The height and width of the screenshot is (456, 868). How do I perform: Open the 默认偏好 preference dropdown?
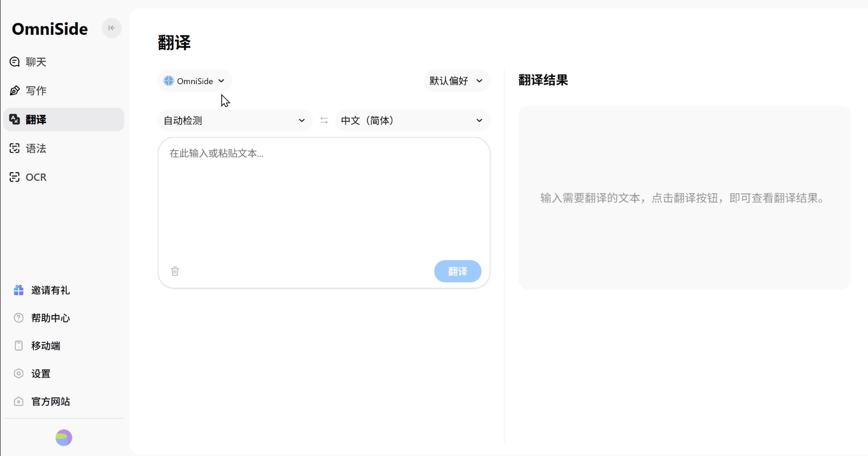click(x=456, y=81)
